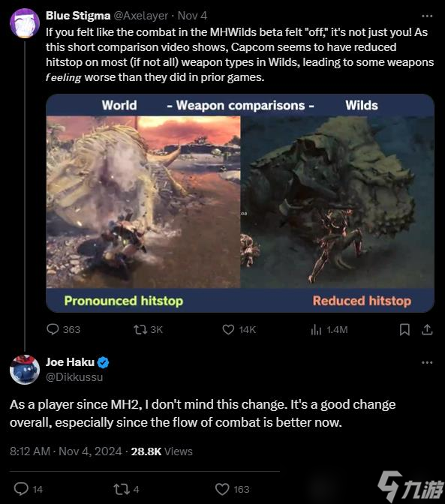Visit the @Dikkussu handle link

pyautogui.click(x=74, y=376)
